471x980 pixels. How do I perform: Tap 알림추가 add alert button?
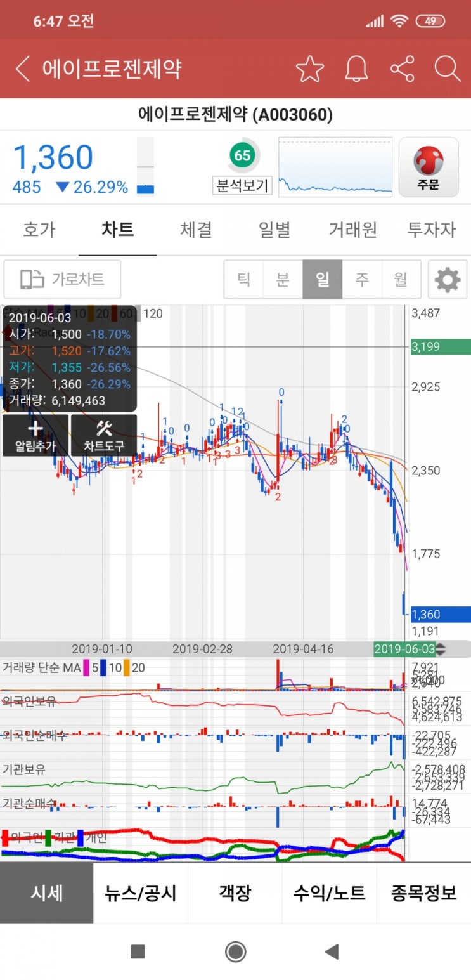(35, 435)
